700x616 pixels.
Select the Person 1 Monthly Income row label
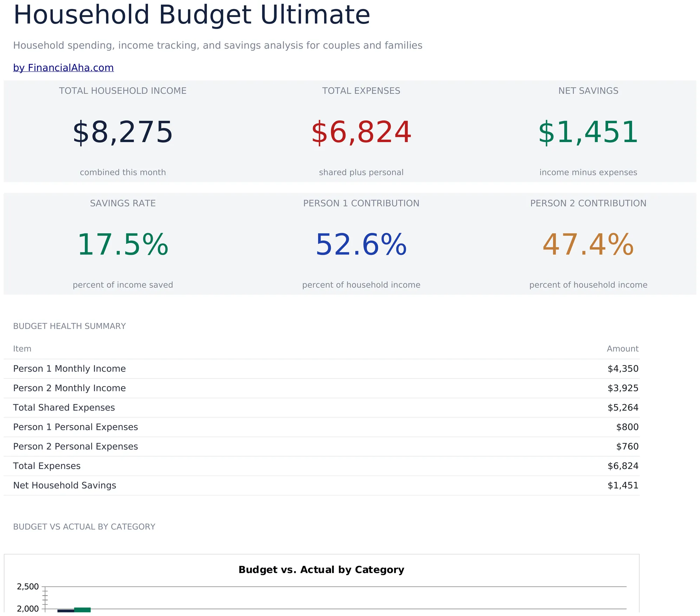pos(69,369)
